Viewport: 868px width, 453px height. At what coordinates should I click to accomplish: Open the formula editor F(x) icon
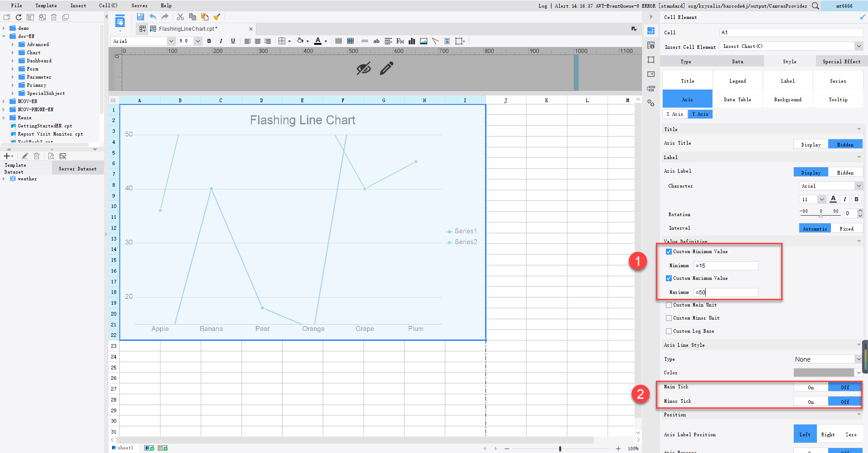pos(400,41)
